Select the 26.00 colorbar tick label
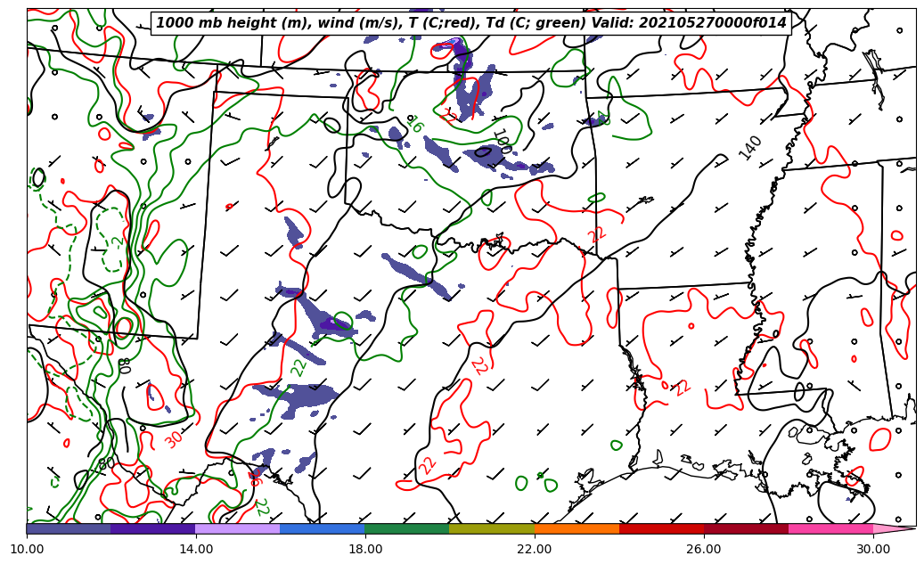The image size is (924, 564). click(x=704, y=549)
